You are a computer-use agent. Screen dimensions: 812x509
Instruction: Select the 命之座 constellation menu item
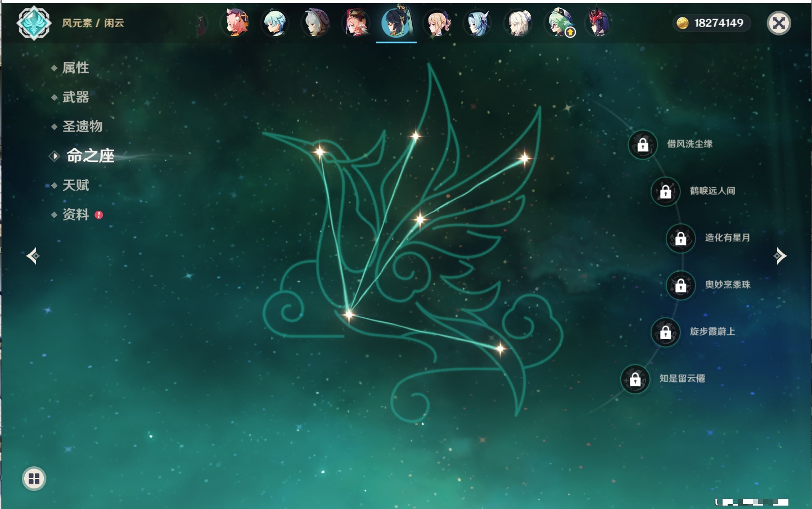click(91, 156)
